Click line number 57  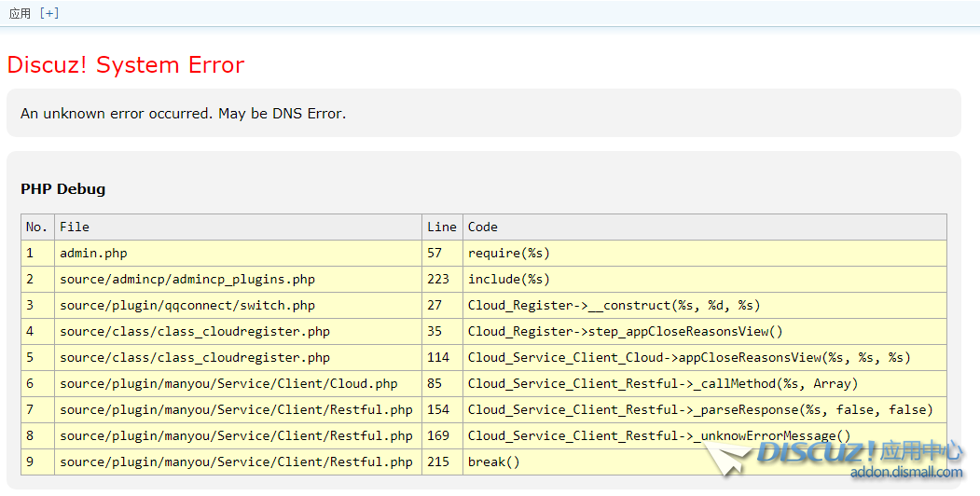(x=443, y=253)
